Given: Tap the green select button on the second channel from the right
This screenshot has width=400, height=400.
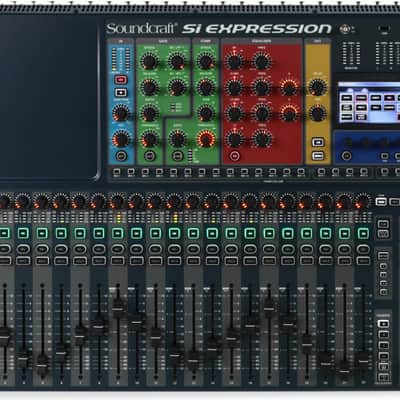Looking at the screenshot, I should (344, 233).
